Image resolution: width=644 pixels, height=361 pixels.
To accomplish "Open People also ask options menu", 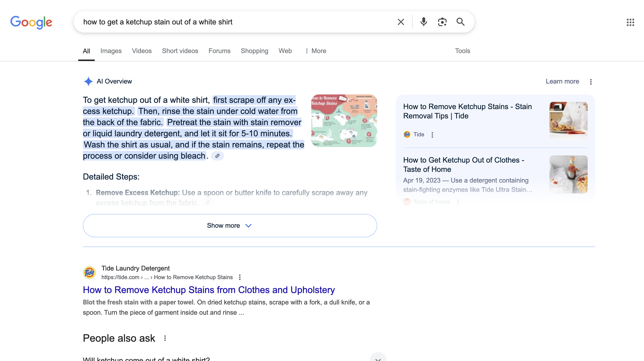I will [x=165, y=338].
